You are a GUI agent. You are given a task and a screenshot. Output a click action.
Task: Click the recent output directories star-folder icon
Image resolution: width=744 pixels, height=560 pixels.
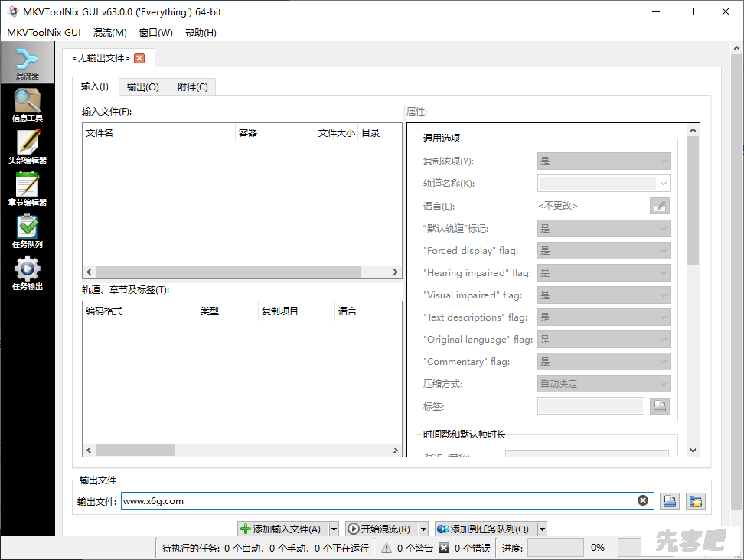[x=695, y=501]
